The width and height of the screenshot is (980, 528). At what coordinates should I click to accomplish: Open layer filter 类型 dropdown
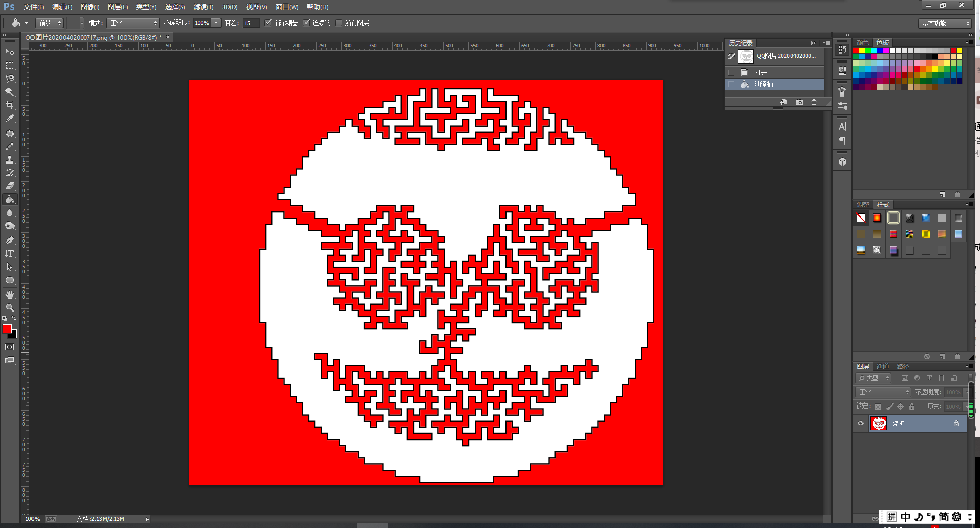(x=873, y=378)
